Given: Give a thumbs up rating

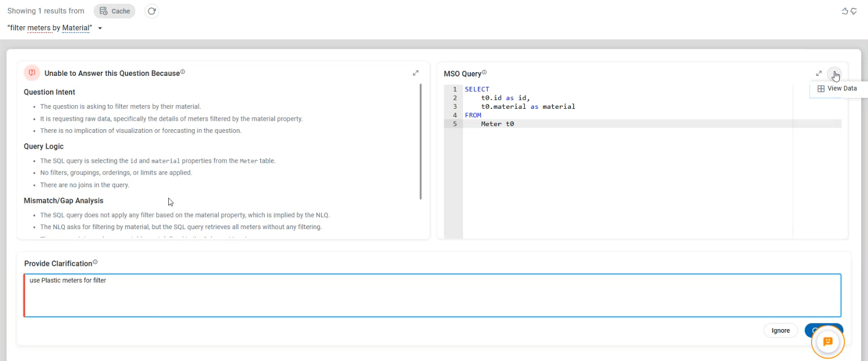Looking at the screenshot, I should click(x=844, y=11).
